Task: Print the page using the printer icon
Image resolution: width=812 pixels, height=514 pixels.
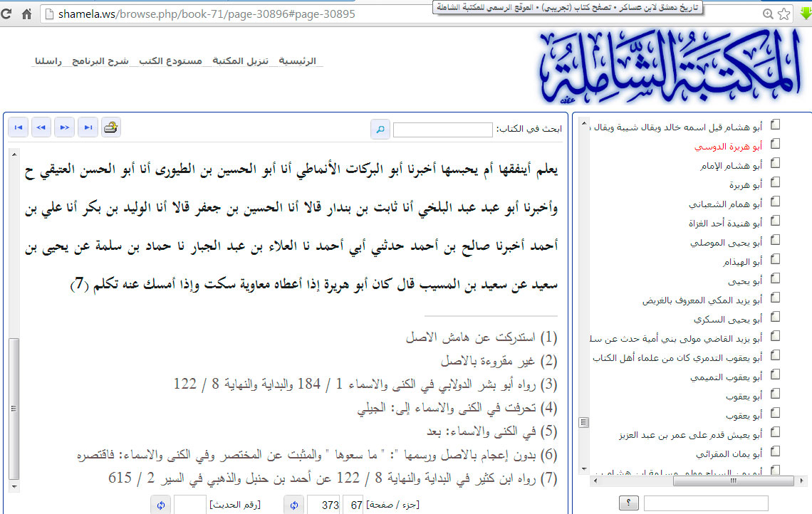Action: tap(111, 127)
